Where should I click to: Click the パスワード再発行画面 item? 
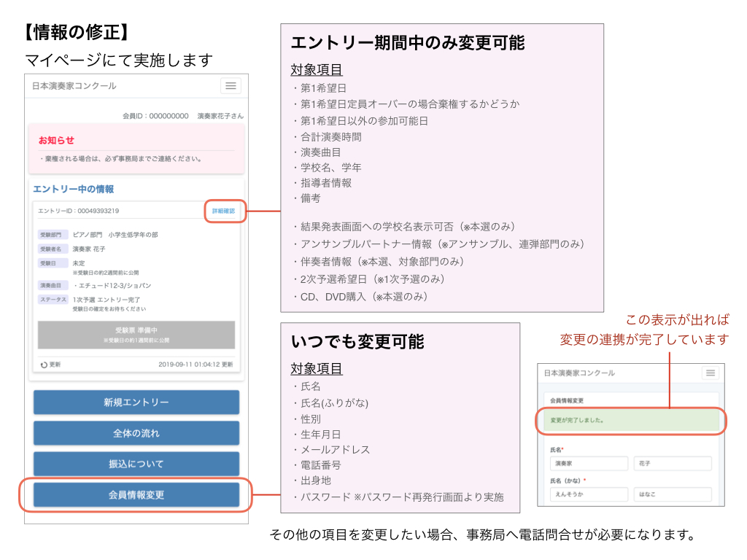[x=398, y=497]
